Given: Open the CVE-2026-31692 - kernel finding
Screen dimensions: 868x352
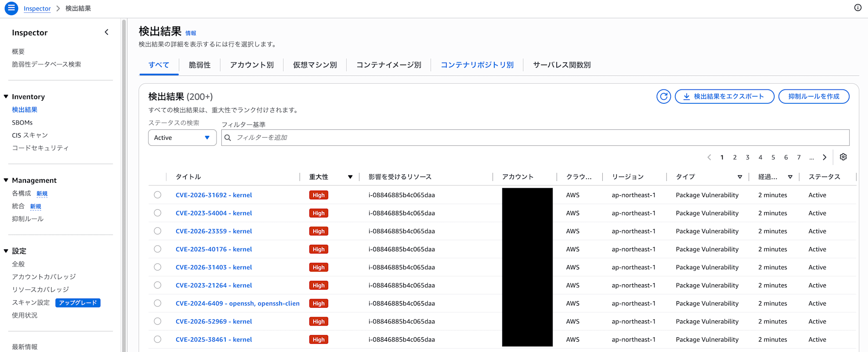Looking at the screenshot, I should [214, 195].
